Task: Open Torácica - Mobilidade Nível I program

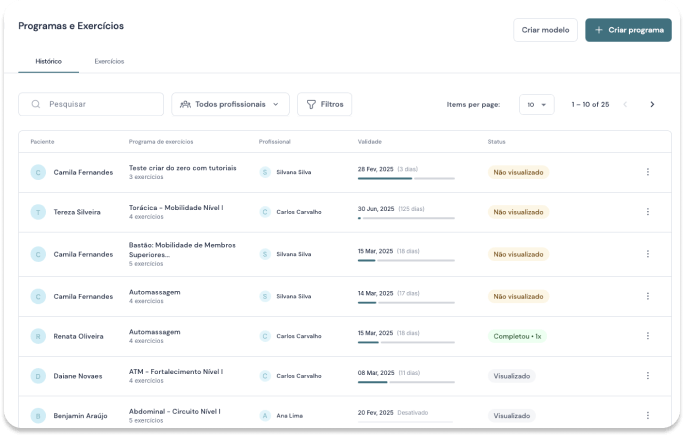Action: (x=176, y=208)
